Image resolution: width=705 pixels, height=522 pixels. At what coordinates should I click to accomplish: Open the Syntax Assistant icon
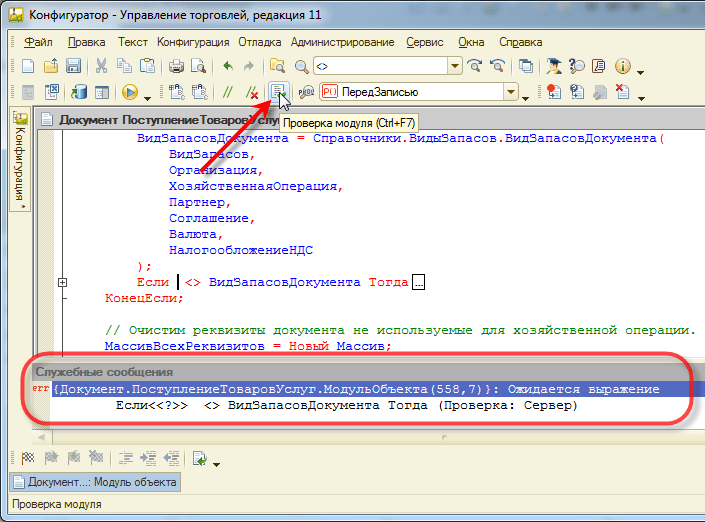click(x=554, y=66)
